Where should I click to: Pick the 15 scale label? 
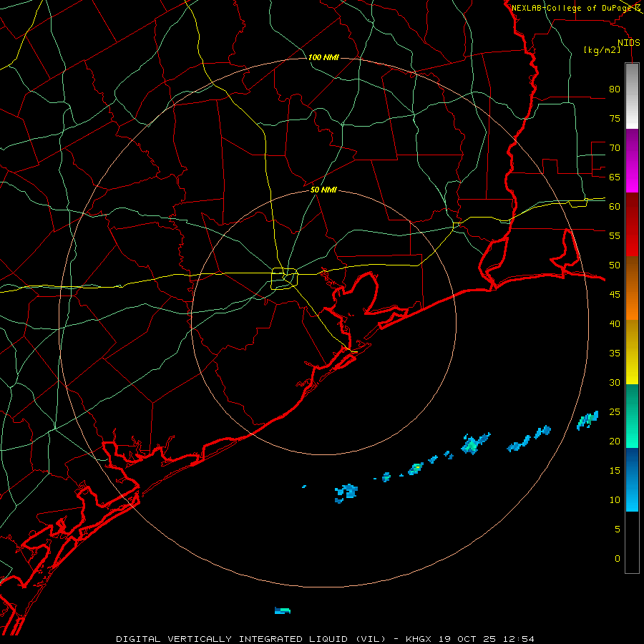[615, 471]
